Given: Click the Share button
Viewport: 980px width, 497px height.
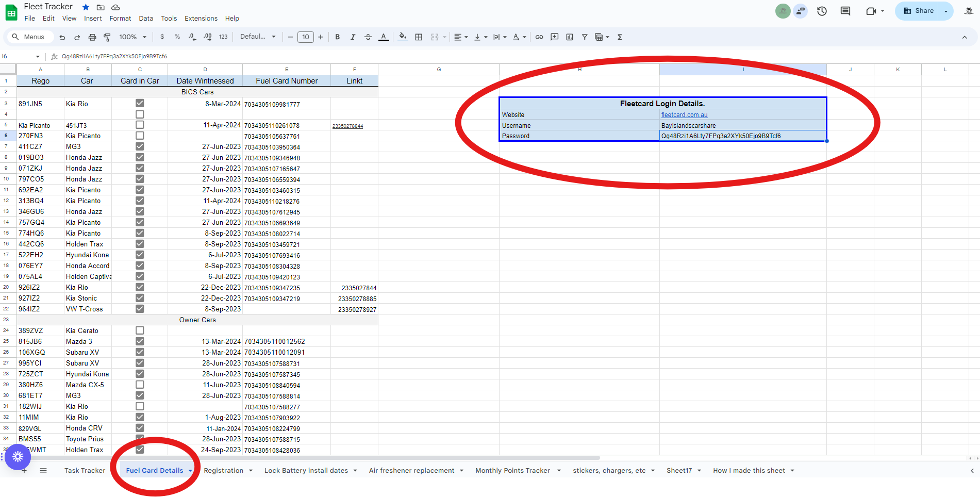Looking at the screenshot, I should pos(919,11).
